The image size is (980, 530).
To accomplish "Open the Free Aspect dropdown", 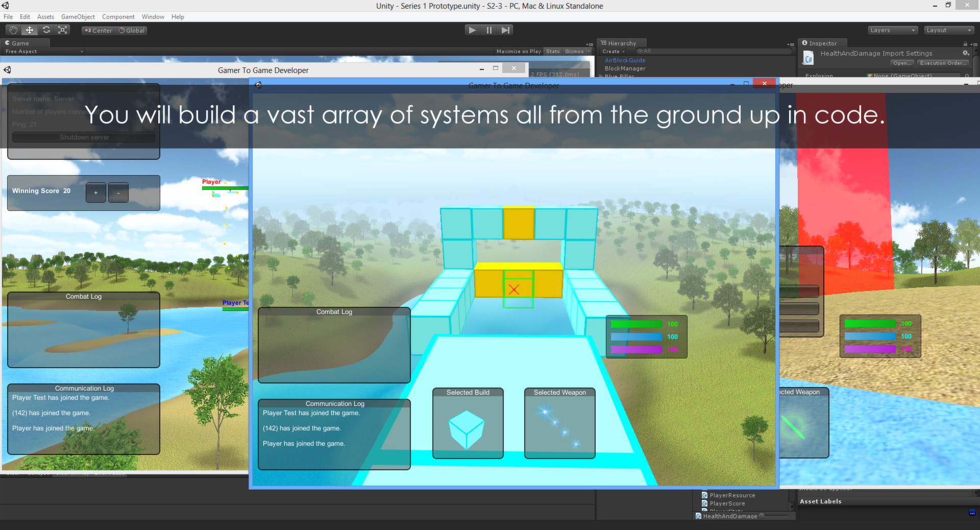I will (44, 52).
